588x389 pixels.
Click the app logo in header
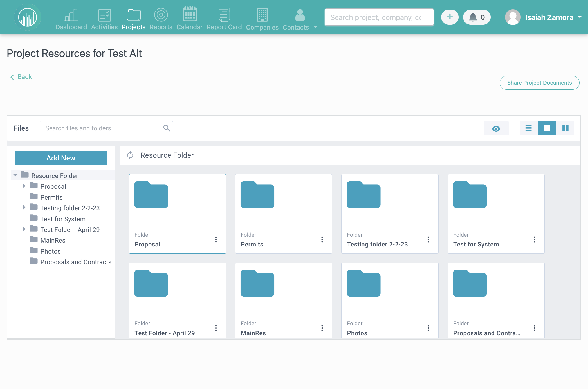tap(28, 17)
